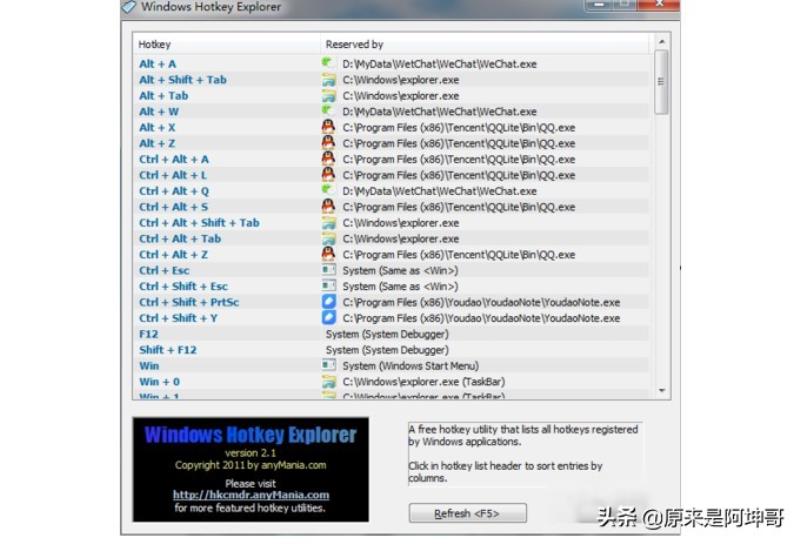Select the F12 hotkey entry
This screenshot has width=800, height=544.
click(148, 334)
